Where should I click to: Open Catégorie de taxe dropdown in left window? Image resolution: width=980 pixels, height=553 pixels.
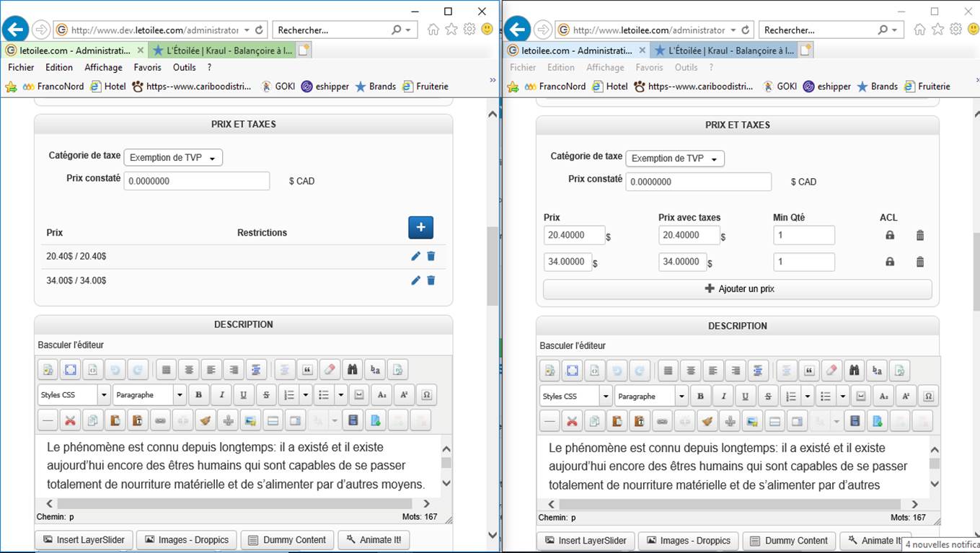coord(173,157)
